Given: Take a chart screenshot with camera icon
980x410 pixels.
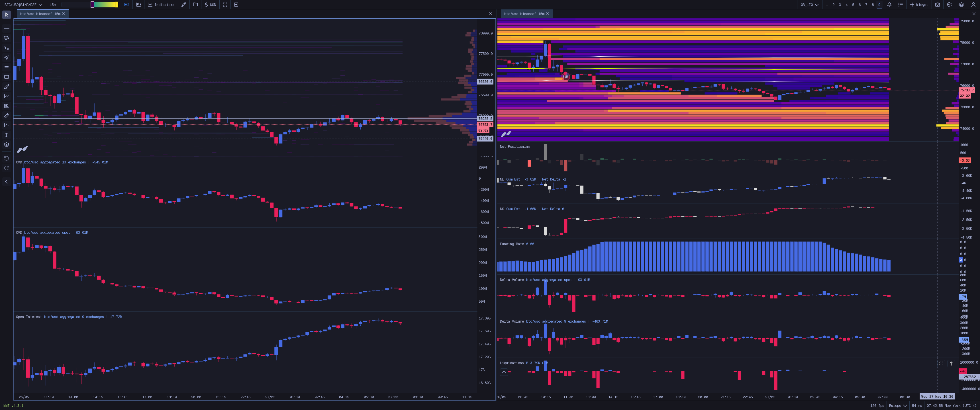Looking at the screenshot, I should coord(938,5).
